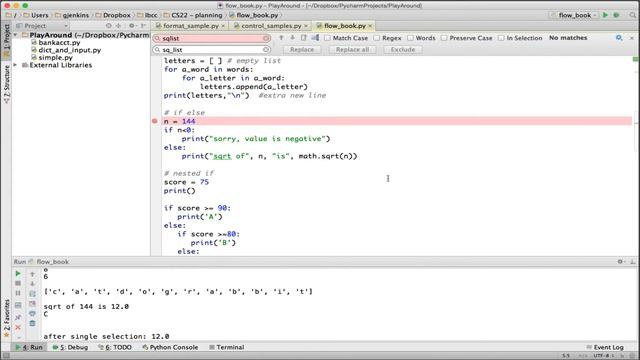The image size is (640, 360).
Task: Clear the 'sqlist' search field
Action: coord(266,38)
